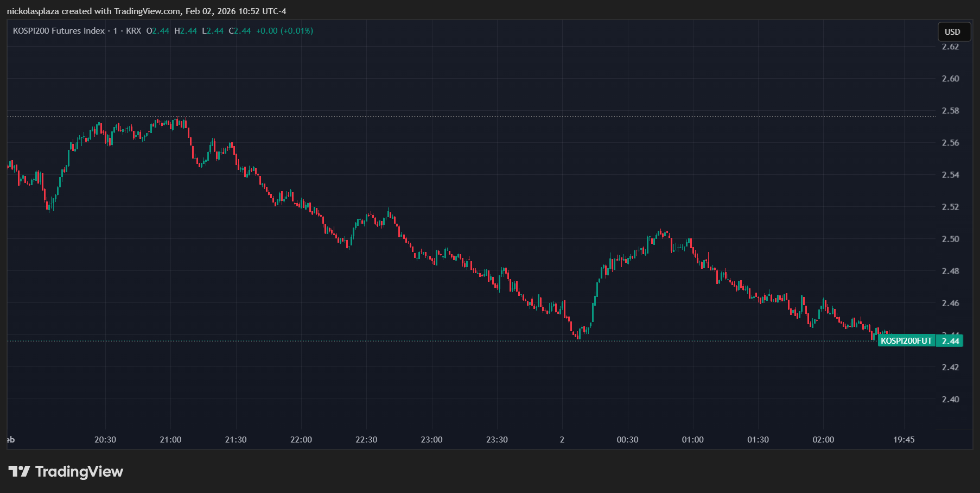Click the 2.40 price scale label

pyautogui.click(x=950, y=400)
